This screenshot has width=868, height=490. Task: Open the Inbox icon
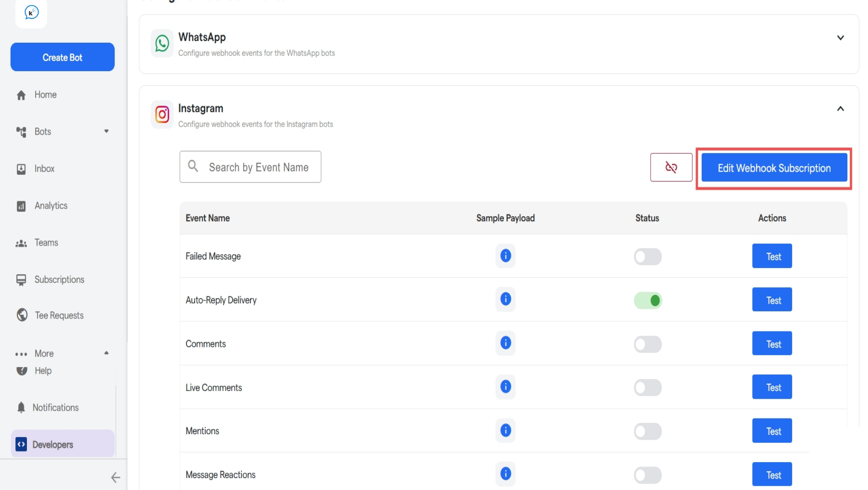tap(22, 168)
